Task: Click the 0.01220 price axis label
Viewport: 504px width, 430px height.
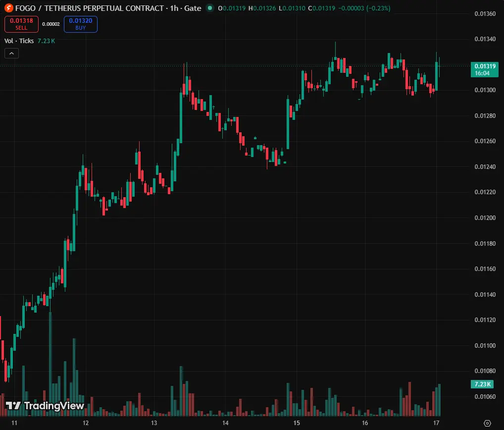Action: tap(485, 192)
